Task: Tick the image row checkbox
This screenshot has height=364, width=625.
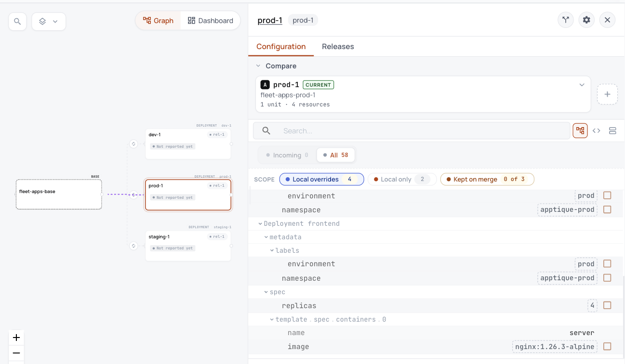Action: tap(607, 346)
